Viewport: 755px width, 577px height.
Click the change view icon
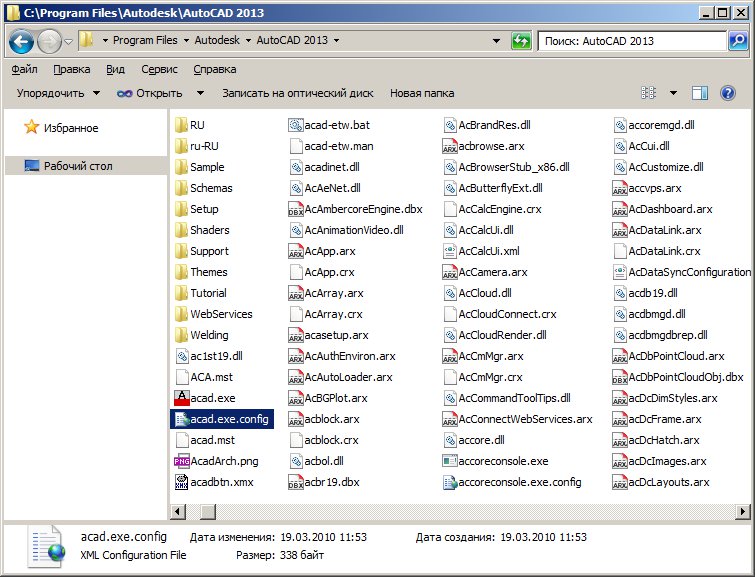[649, 93]
